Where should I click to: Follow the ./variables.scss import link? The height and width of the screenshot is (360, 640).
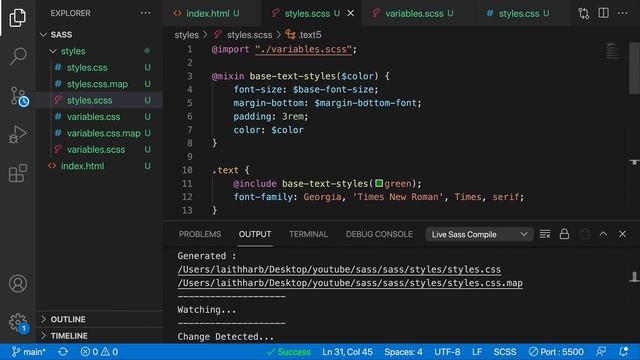coord(303,49)
